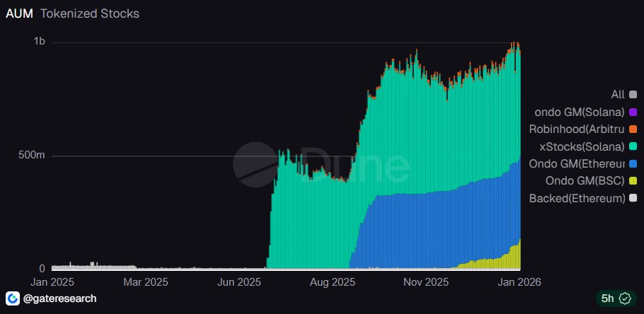The image size is (644, 314).
Task: Click the Aug 2025 x-axis label
Action: [x=332, y=282]
